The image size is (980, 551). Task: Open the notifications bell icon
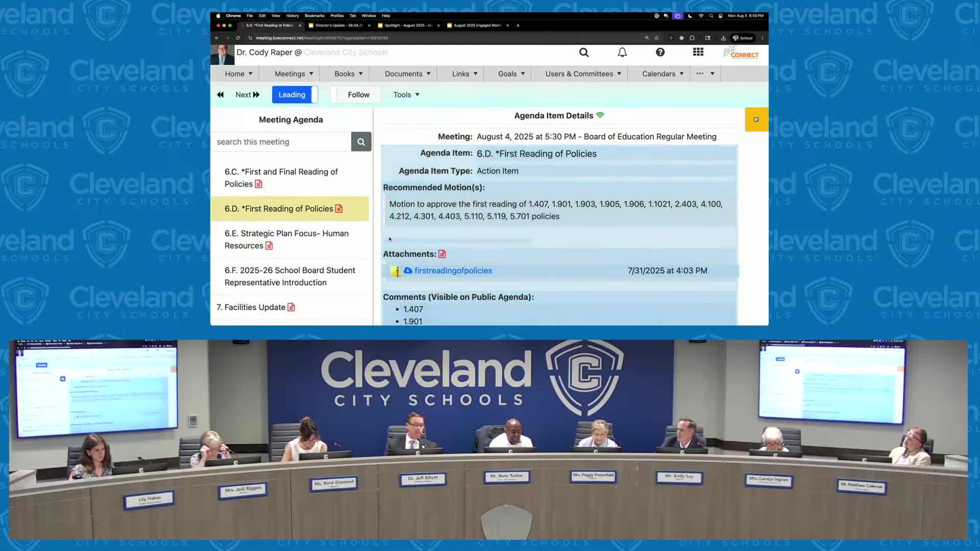pos(622,53)
